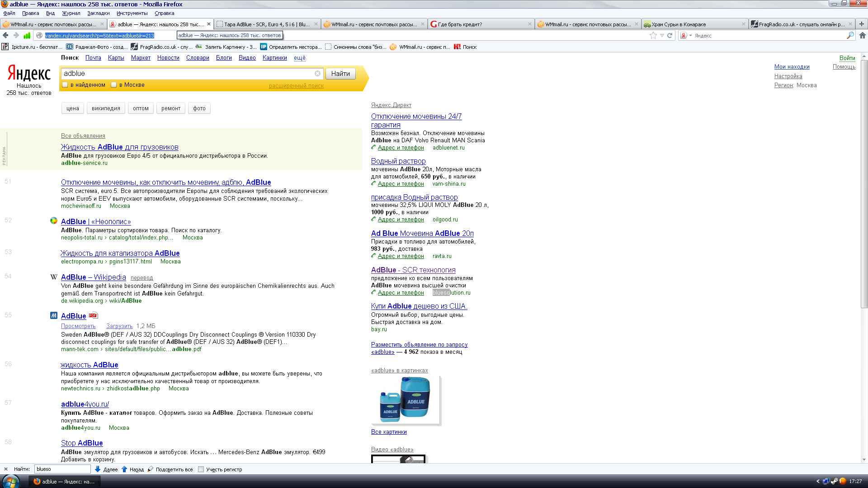Close the WMmail.ru first tab
868x488 pixels.
click(x=102, y=24)
